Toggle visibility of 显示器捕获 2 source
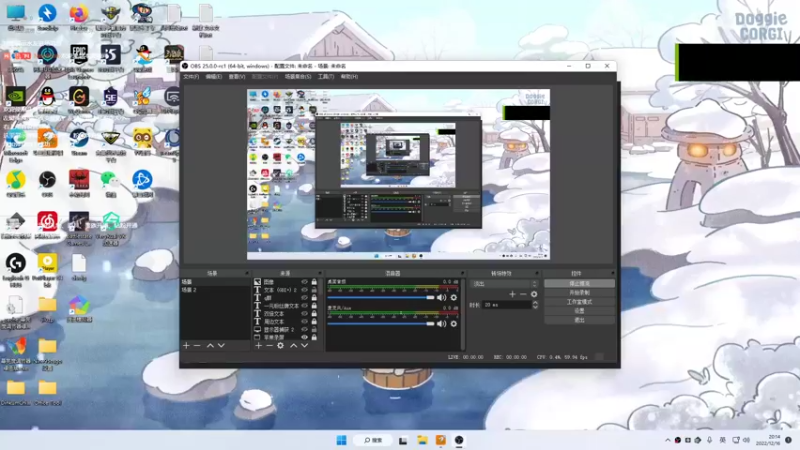 click(x=305, y=330)
